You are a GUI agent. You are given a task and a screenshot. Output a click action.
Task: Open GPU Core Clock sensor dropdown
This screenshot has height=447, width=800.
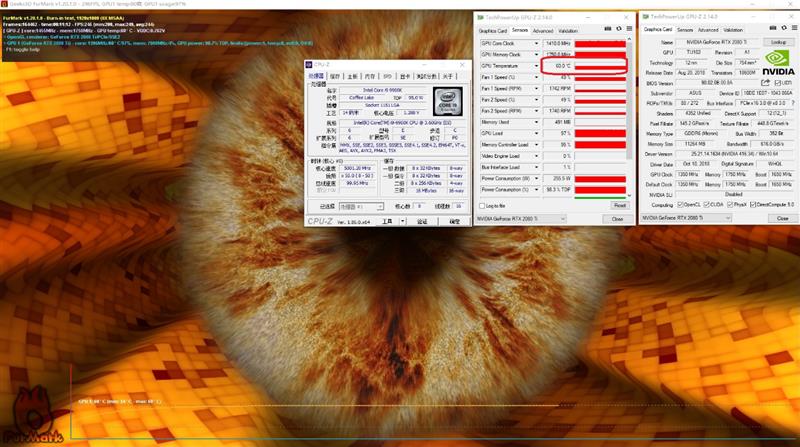pos(536,43)
